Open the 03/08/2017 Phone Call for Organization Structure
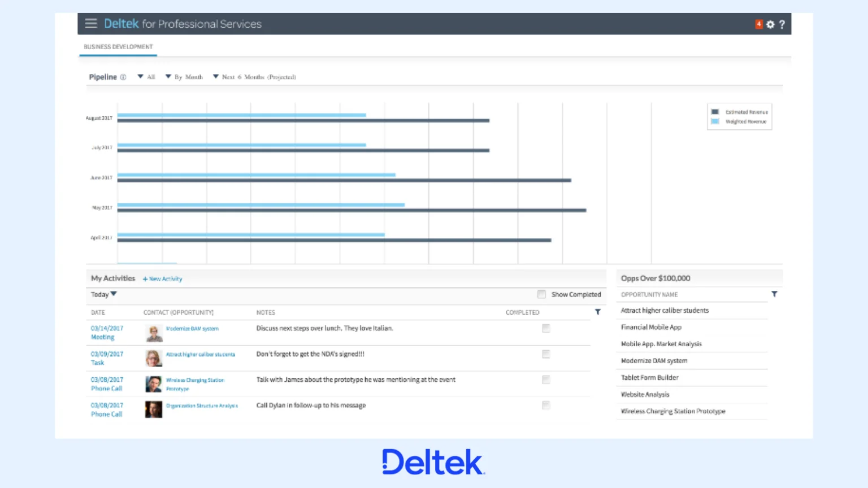868x488 pixels. [107, 409]
